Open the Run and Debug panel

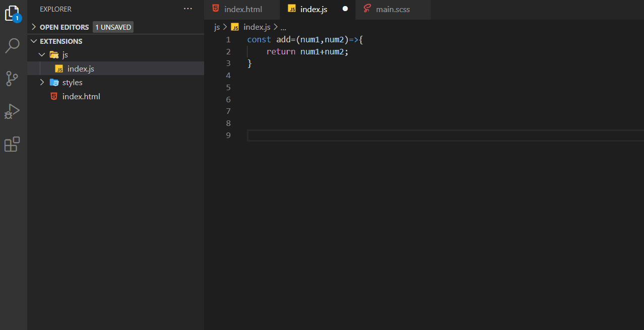(12, 111)
